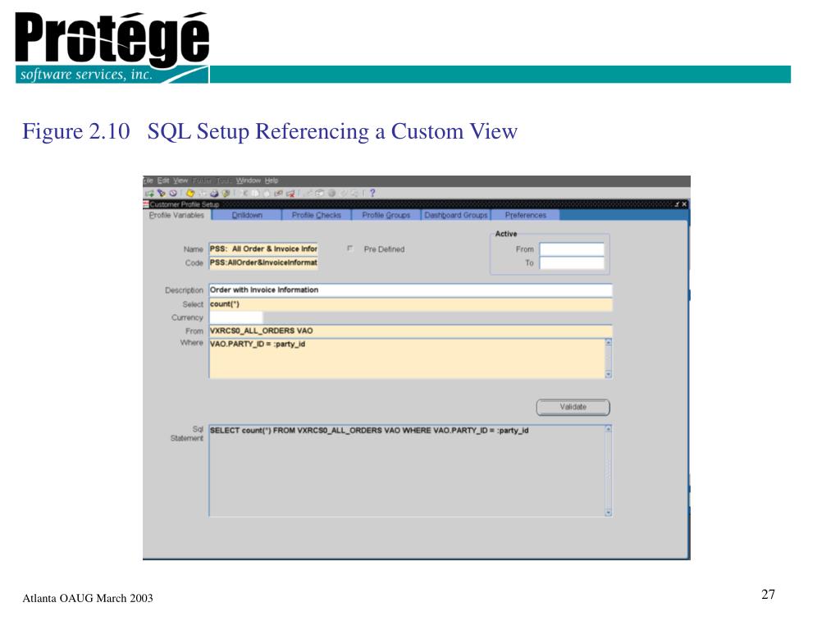Click into the Name field
Viewport: 840px width, 630px height.
[x=263, y=249]
